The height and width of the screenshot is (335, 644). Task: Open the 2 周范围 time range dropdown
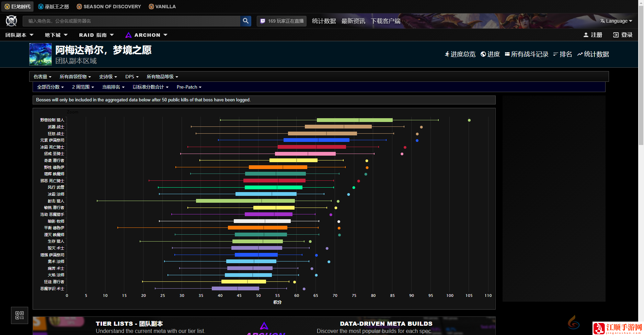click(x=83, y=87)
